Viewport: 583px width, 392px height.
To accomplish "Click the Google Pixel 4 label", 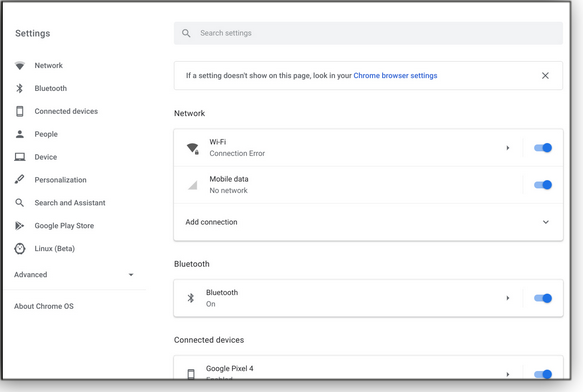I will click(229, 368).
